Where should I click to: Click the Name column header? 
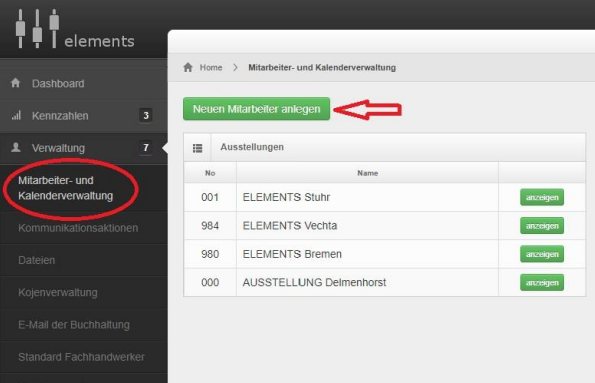(x=367, y=173)
